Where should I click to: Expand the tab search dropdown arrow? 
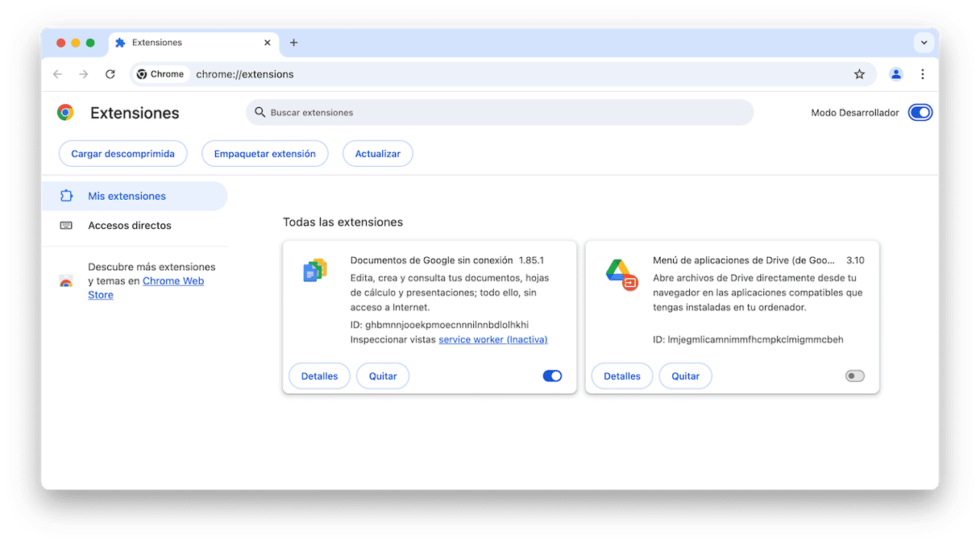[924, 43]
